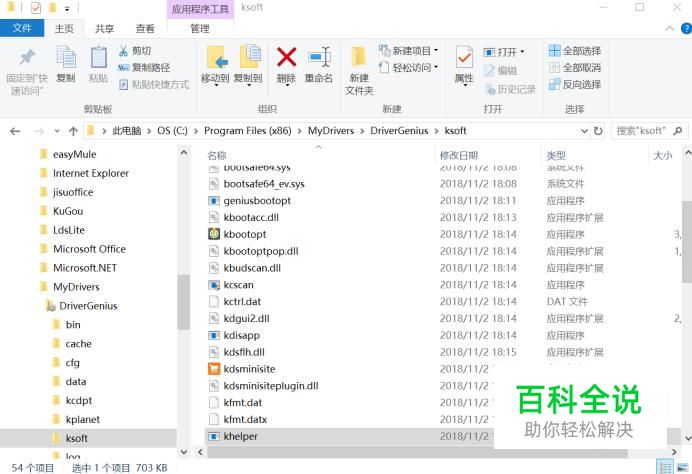The image size is (692, 474).
Task: Open the Quick Access Toolbar customize dropdown
Action: pos(67,8)
